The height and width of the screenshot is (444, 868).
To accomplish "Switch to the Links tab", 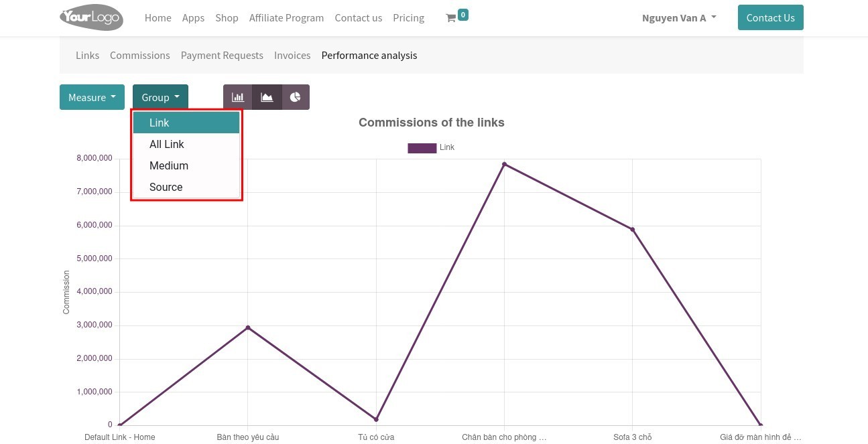I will pos(87,55).
